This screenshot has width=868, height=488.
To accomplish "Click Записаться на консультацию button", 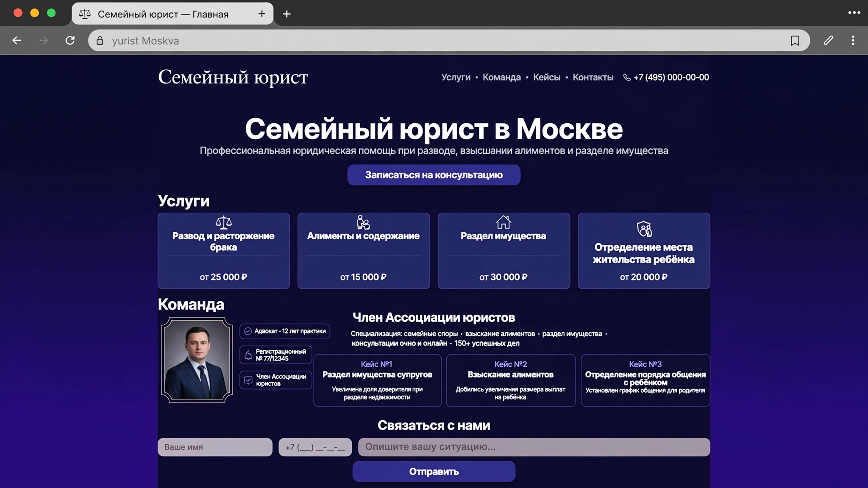I will 434,175.
